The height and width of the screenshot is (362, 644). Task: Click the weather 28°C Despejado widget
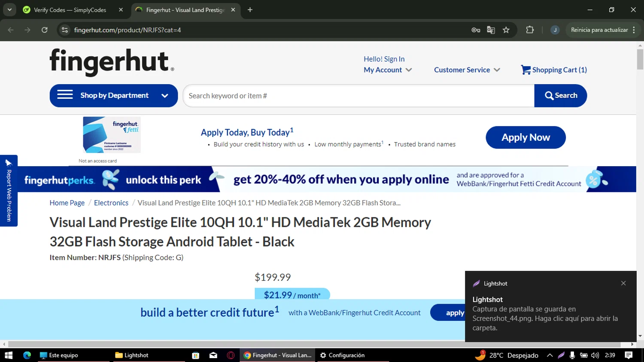(x=507, y=355)
